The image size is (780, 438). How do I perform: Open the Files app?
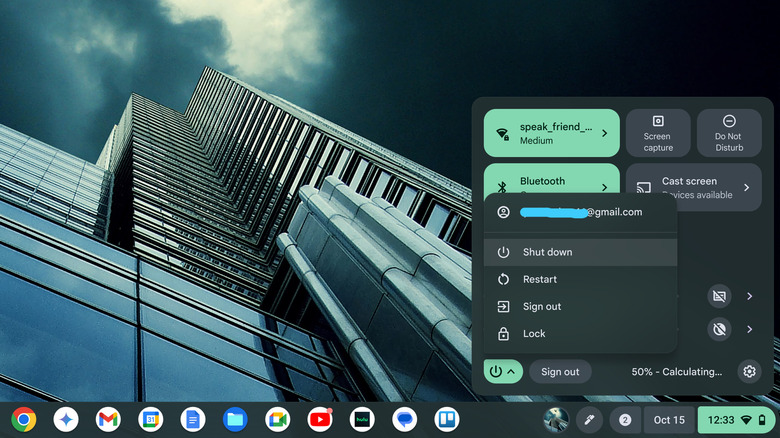click(235, 419)
